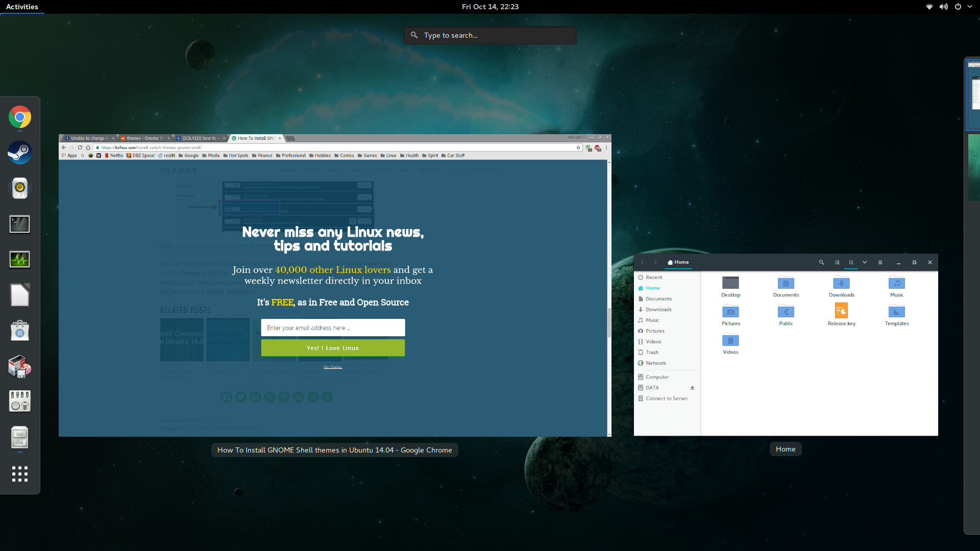Select Recent in Files sidebar
This screenshot has width=980, height=551.
point(667,278)
